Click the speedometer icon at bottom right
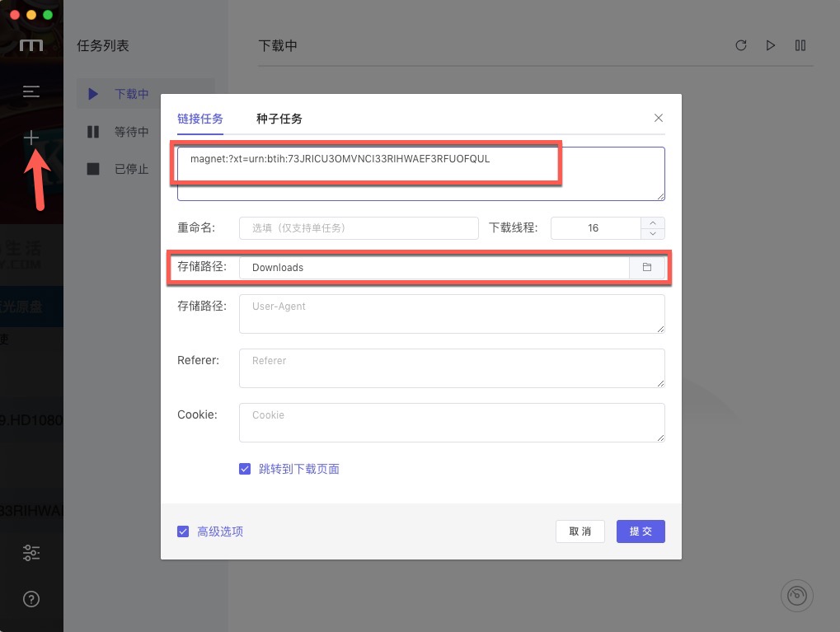The image size is (840, 632). pyautogui.click(x=796, y=595)
